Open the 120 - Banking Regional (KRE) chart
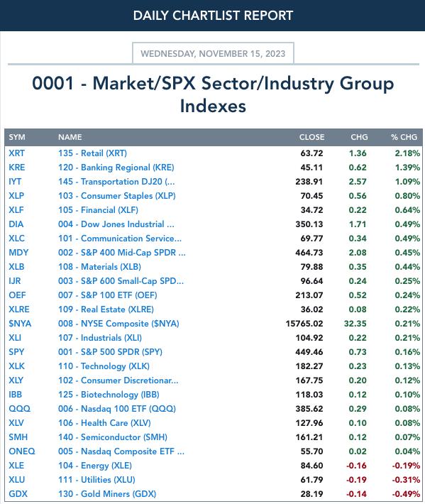425x504 pixels. point(116,167)
